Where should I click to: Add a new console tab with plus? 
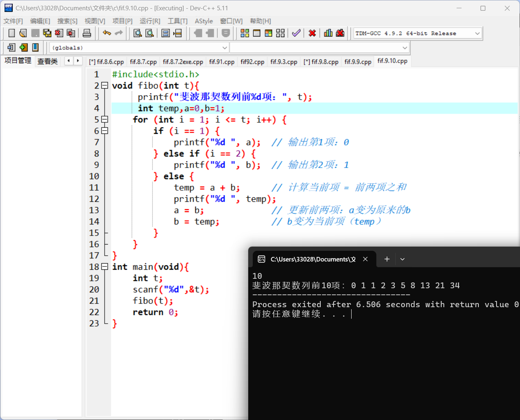pos(387,259)
